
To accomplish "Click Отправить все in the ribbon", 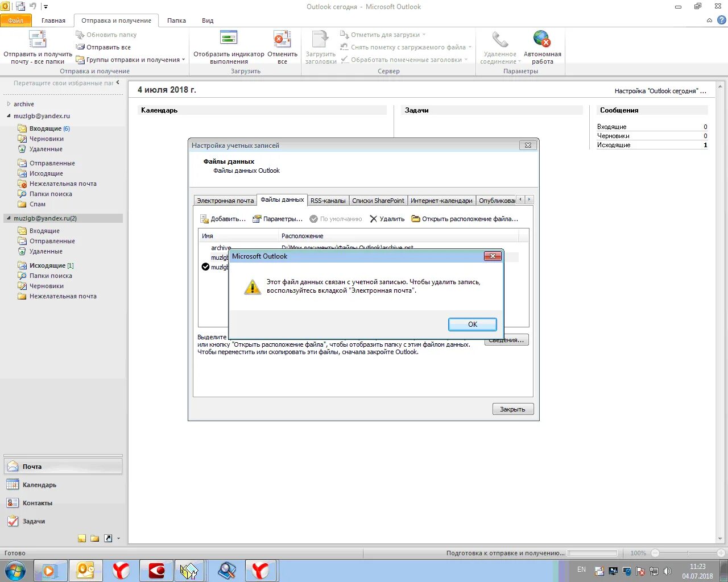I will pyautogui.click(x=103, y=47).
